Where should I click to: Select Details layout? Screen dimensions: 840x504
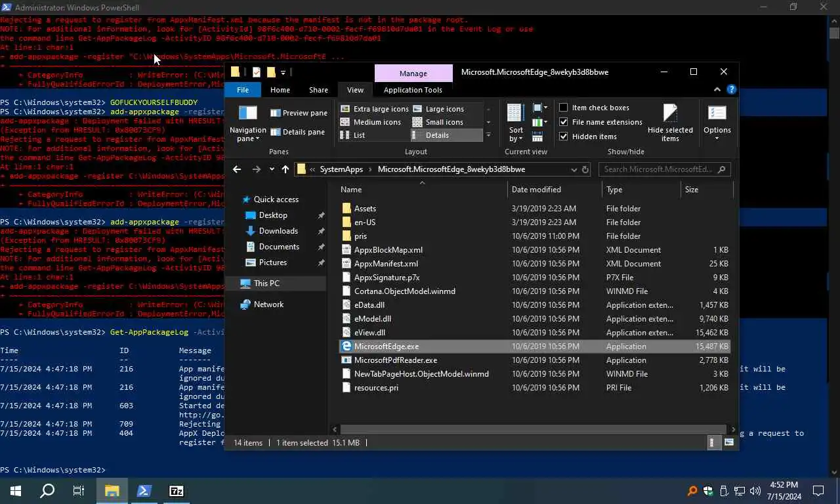coord(446,135)
